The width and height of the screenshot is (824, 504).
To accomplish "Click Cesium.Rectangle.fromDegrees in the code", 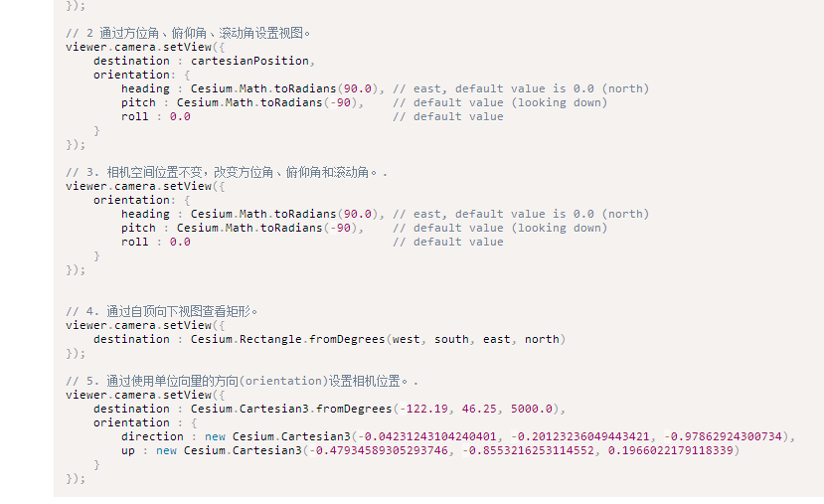I will pos(287,340).
